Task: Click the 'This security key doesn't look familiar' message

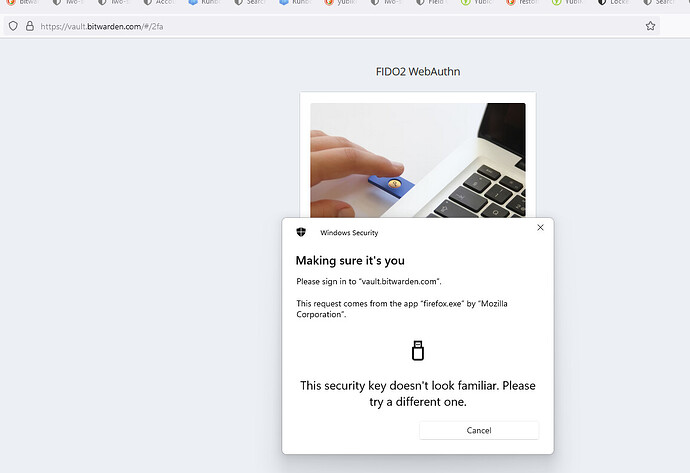Action: point(418,394)
